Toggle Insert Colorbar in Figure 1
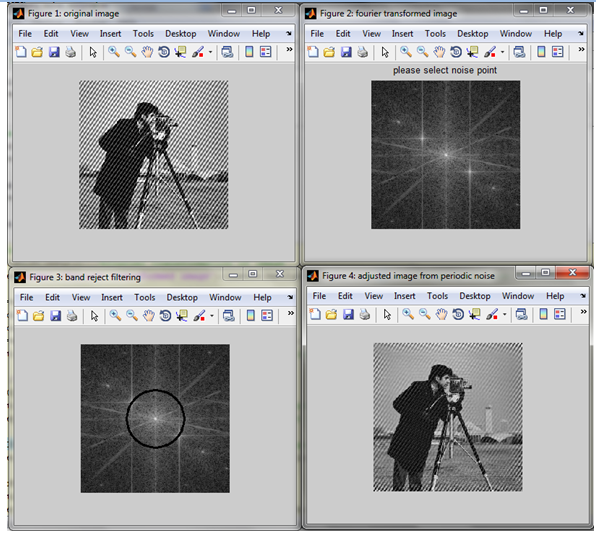This screenshot has height=537, width=596. [249, 52]
